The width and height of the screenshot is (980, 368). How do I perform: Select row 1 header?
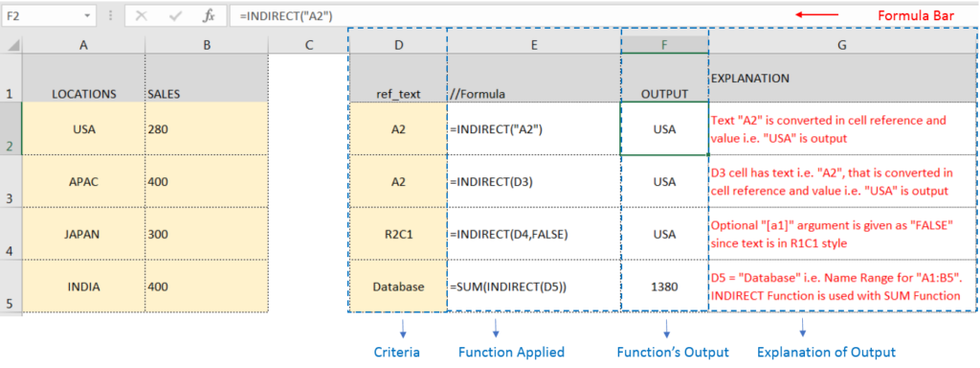tap(11, 79)
